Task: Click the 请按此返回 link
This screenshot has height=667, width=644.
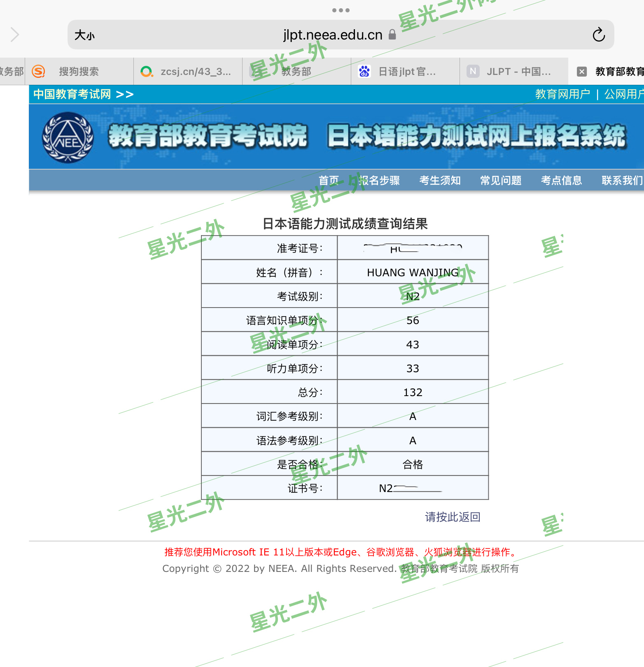Action: pos(453,517)
